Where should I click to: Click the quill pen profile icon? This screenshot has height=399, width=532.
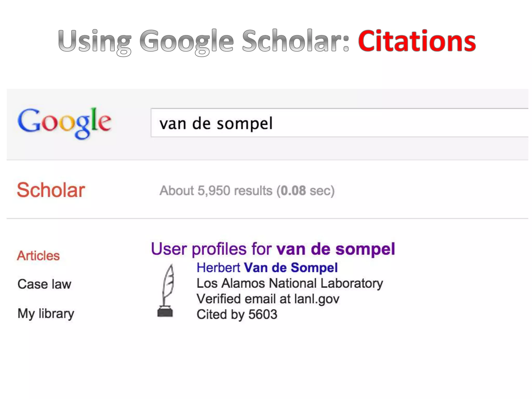click(x=165, y=291)
